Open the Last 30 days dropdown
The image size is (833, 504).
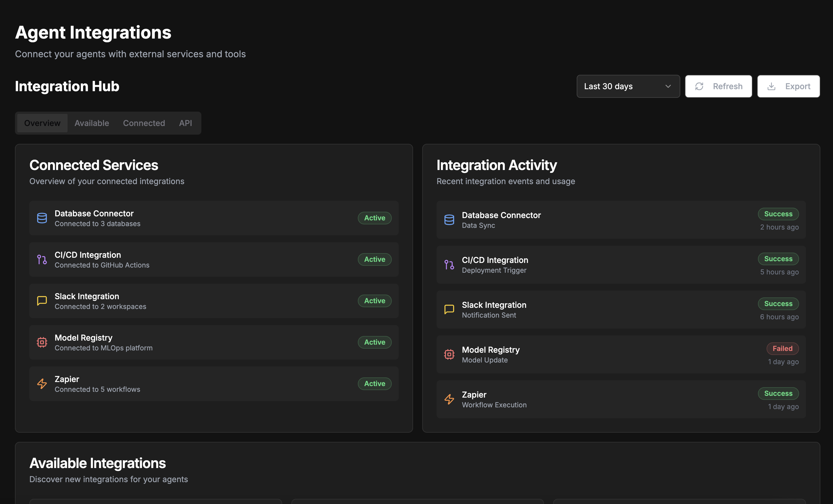coord(628,86)
